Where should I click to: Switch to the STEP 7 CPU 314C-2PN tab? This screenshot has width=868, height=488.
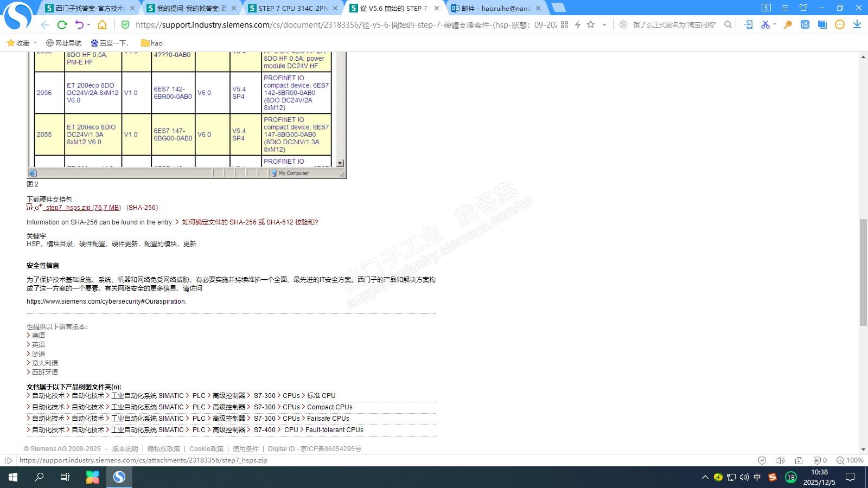[x=293, y=8]
